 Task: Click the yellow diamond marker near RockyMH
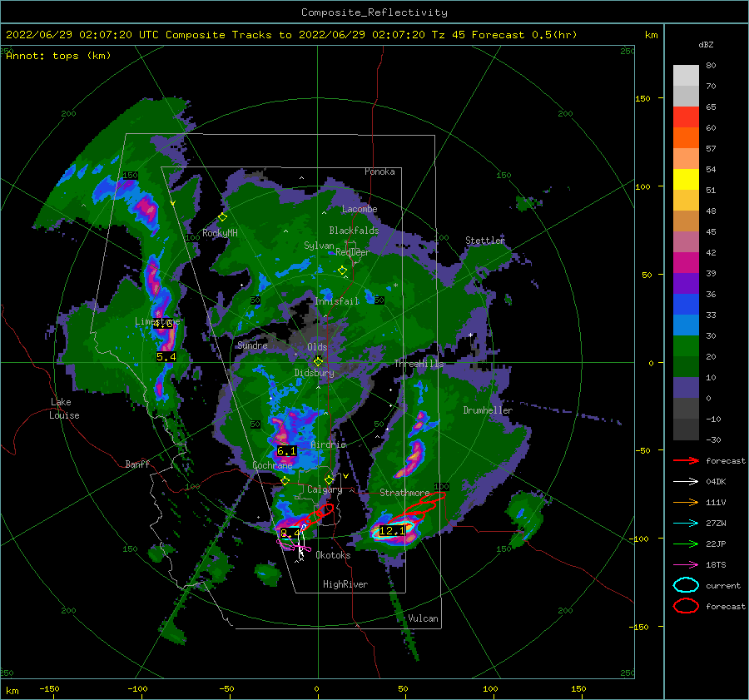pos(222,217)
